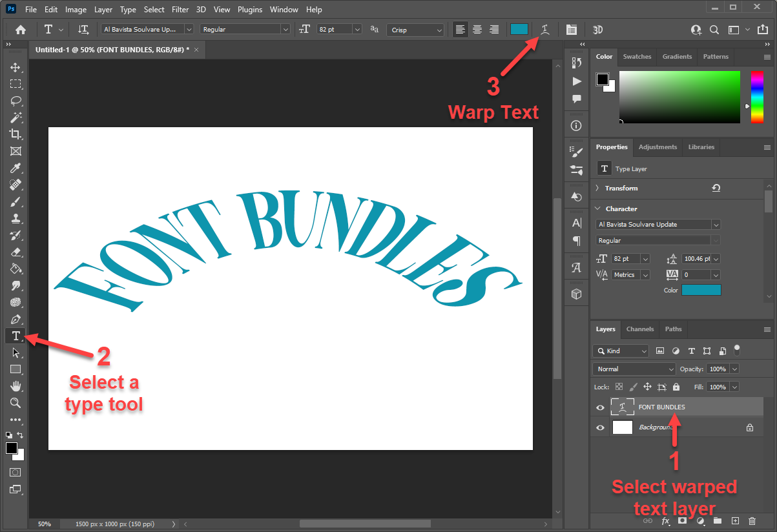Select the Paint Bucket tool

click(x=16, y=269)
